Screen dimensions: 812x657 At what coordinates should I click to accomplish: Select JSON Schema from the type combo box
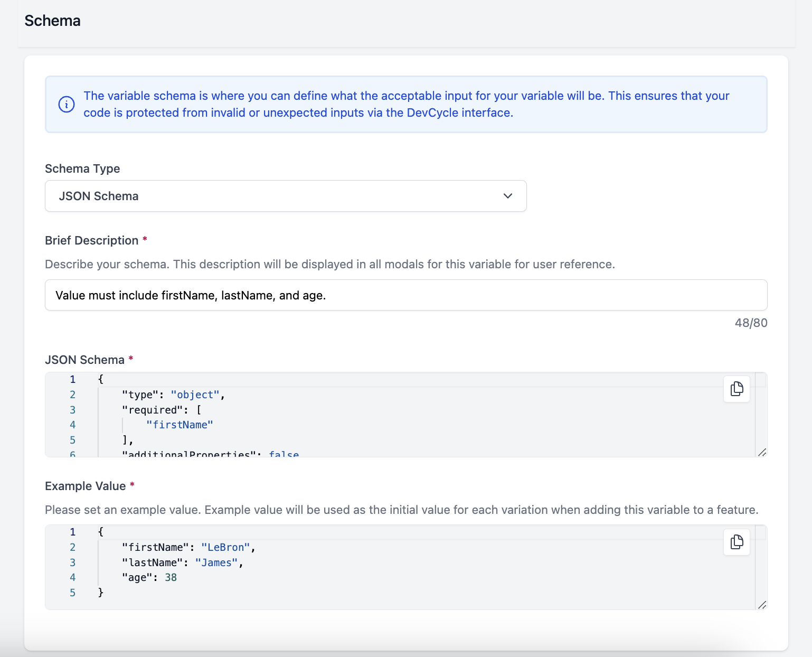tap(285, 196)
